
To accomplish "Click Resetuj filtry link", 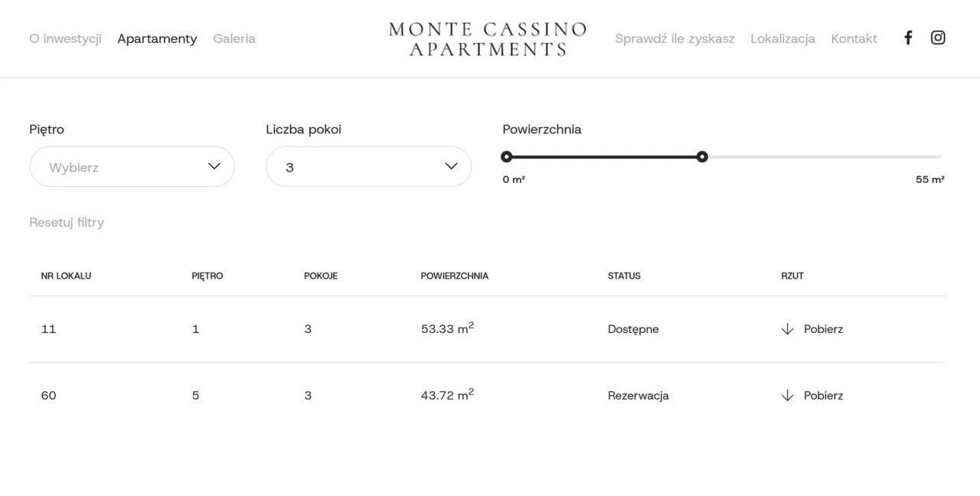I will click(x=67, y=223).
